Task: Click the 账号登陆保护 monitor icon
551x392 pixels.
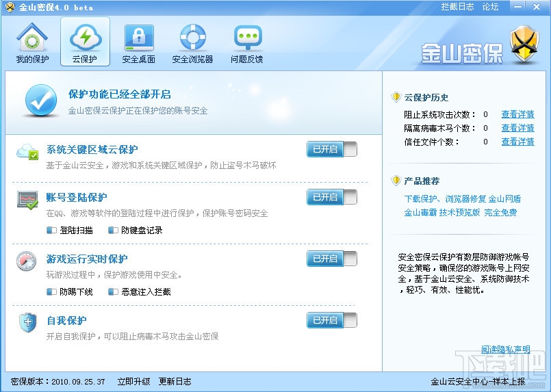Action: pyautogui.click(x=27, y=200)
